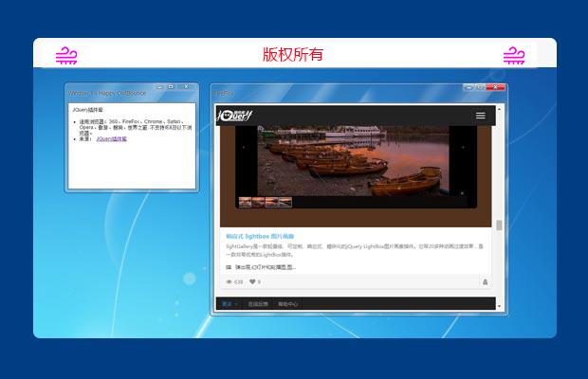The image size is (588, 379).
Task: Open the hamburger menu in the FireFox window
Action: coord(481,116)
